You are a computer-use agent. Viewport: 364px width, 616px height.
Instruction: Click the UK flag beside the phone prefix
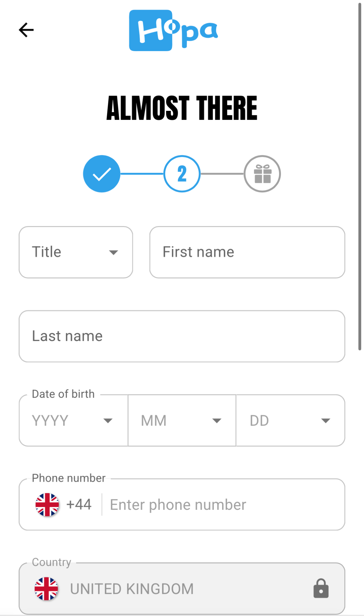point(47,504)
